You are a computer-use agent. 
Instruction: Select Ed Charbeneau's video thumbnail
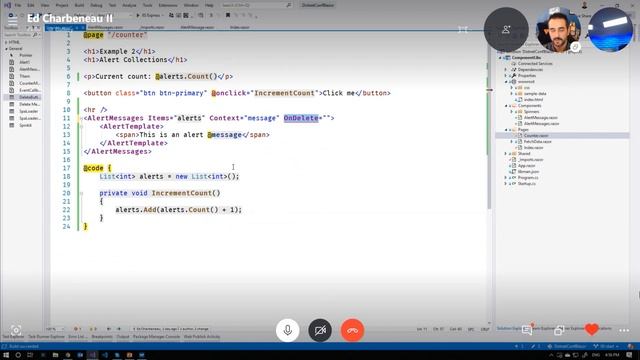click(x=558, y=29)
